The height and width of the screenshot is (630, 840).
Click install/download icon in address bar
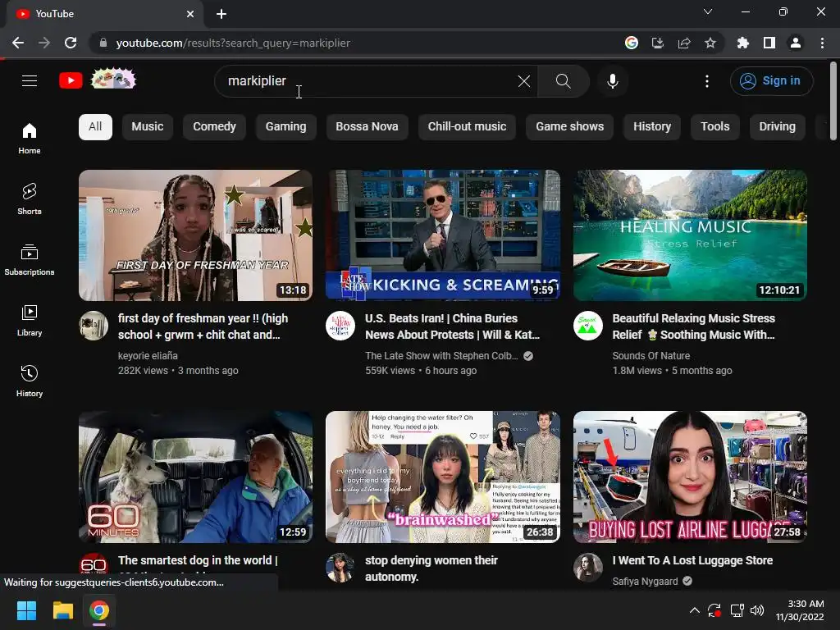pyautogui.click(x=658, y=43)
